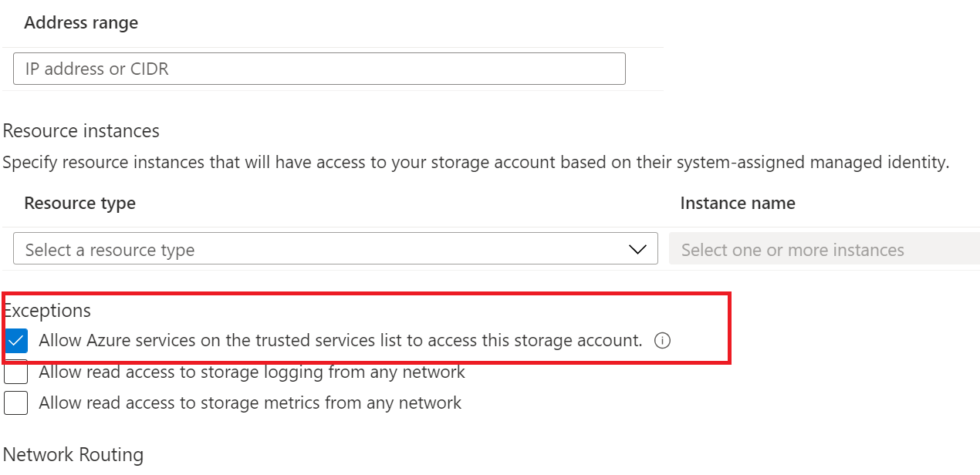Select the managed identity description text

click(475, 162)
